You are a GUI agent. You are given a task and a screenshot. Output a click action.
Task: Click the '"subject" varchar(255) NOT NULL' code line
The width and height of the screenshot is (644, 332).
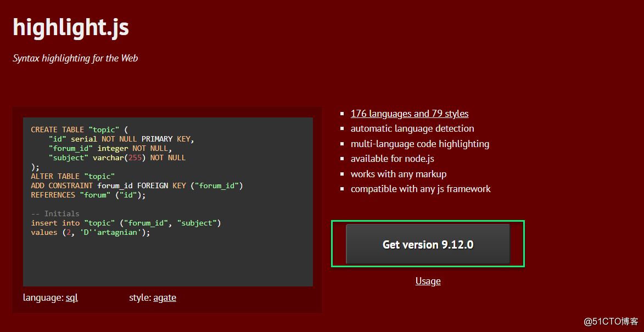[x=117, y=157]
